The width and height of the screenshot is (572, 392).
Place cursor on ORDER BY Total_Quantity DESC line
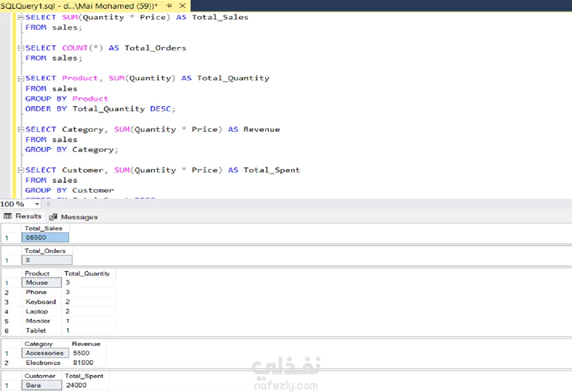(x=100, y=109)
